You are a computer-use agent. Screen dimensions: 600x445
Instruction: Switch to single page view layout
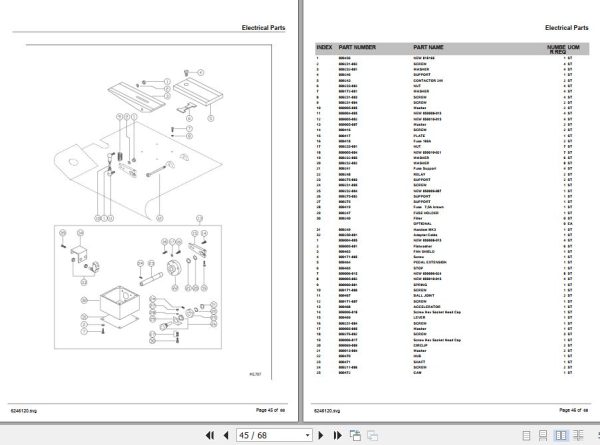[x=526, y=435]
